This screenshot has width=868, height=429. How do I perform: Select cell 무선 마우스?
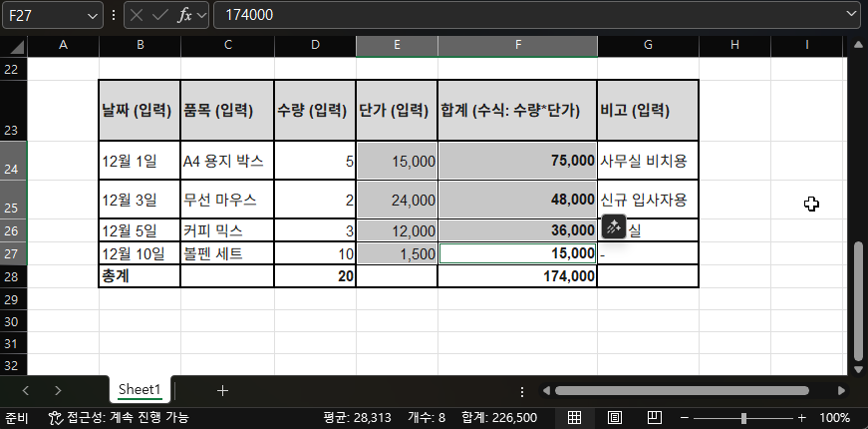[227, 200]
